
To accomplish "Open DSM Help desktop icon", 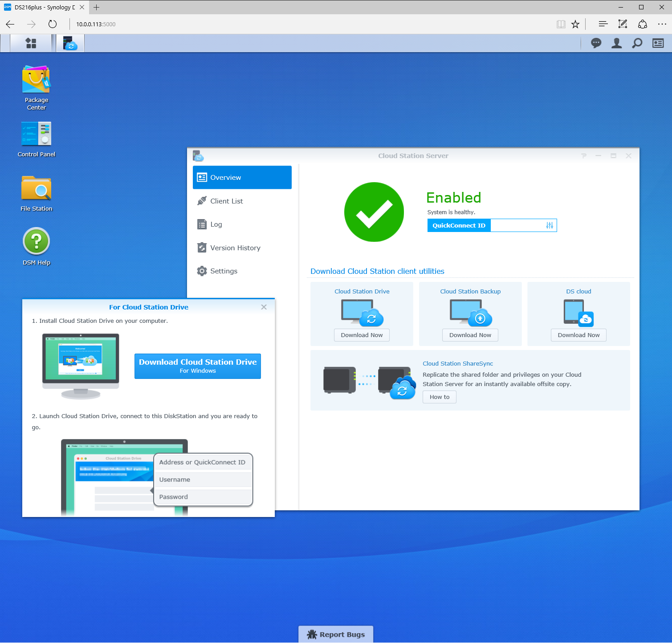I will 37,247.
